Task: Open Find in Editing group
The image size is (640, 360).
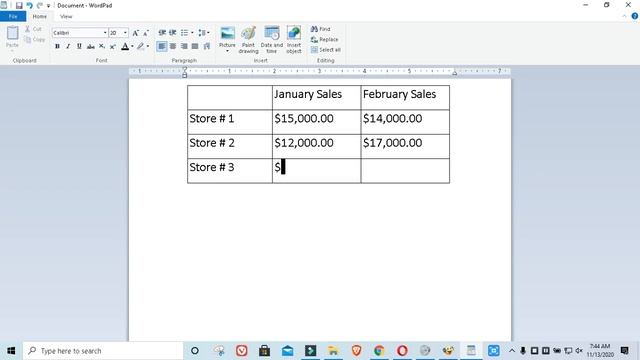Action: pyautogui.click(x=321, y=29)
